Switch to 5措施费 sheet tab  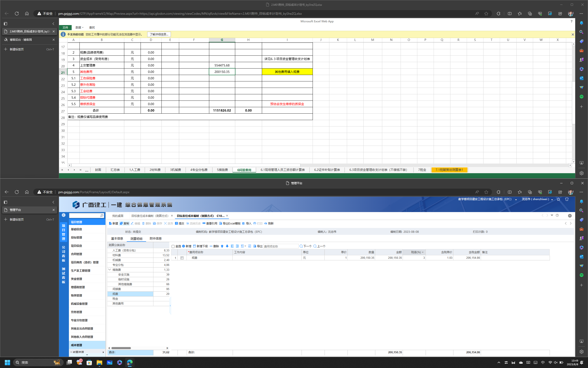pyautogui.click(x=222, y=170)
